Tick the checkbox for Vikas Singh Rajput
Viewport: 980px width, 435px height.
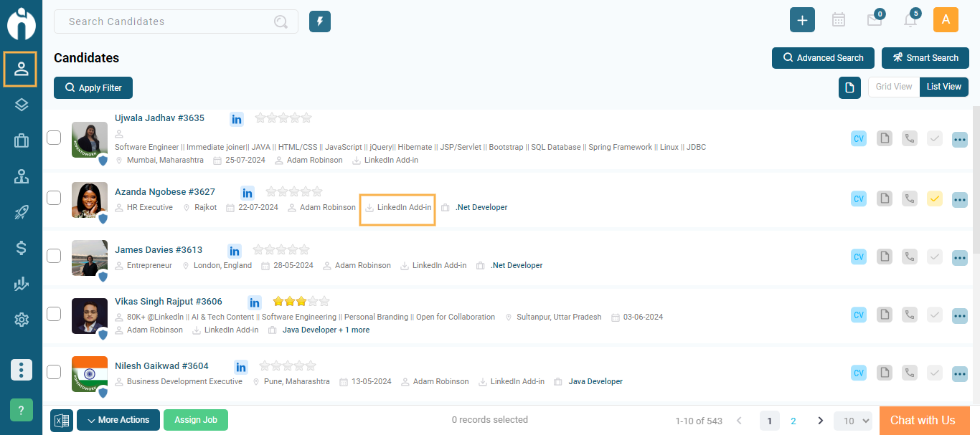coord(54,314)
